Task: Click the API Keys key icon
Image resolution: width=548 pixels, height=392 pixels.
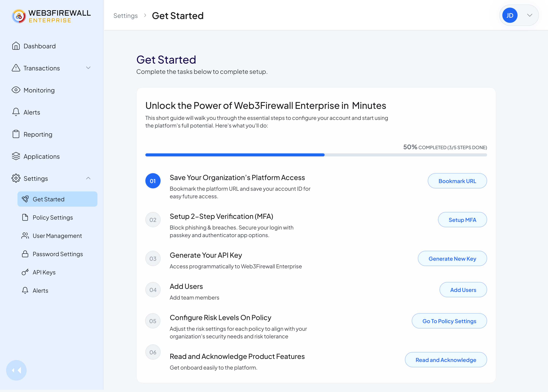Action: click(25, 272)
